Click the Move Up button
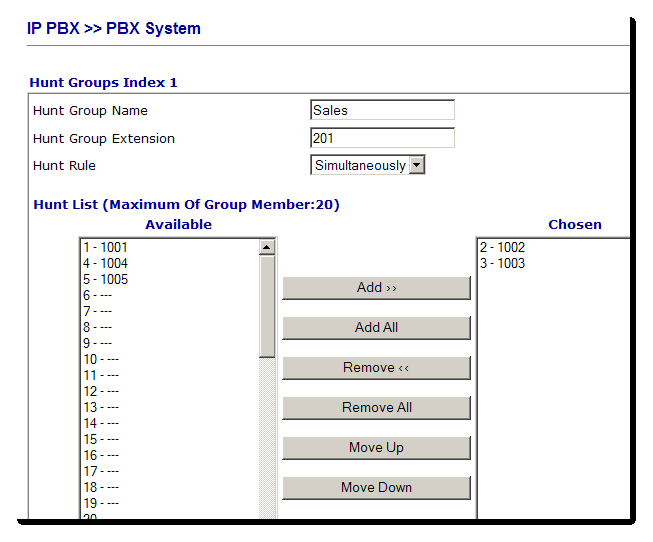The width and height of the screenshot is (653, 542). tap(376, 448)
